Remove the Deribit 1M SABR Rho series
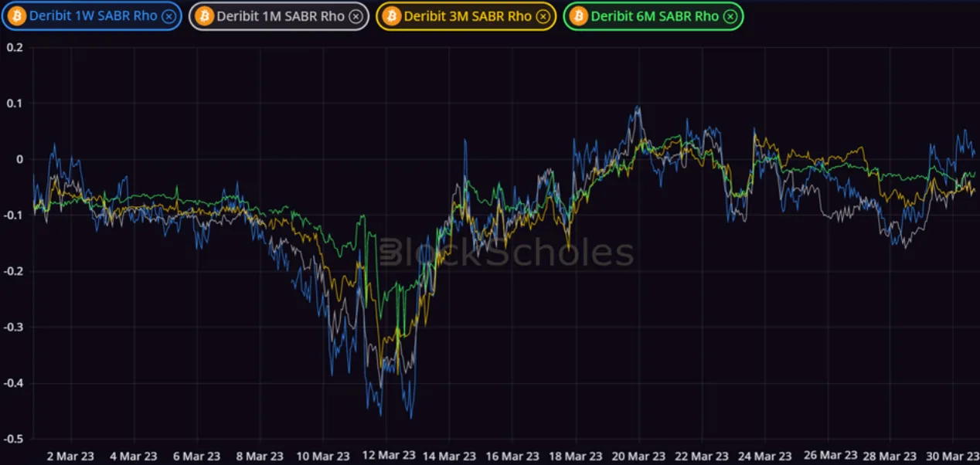Screen dimensions: 980x465 (x=356, y=16)
